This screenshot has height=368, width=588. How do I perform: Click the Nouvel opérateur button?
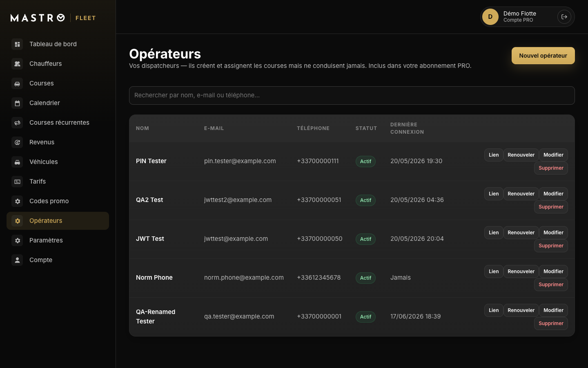click(543, 56)
